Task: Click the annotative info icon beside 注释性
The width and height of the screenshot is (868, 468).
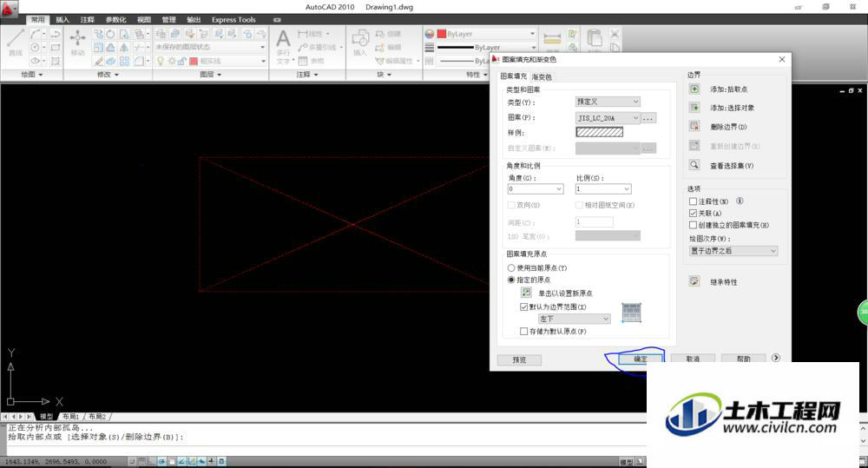Action: coord(740,201)
